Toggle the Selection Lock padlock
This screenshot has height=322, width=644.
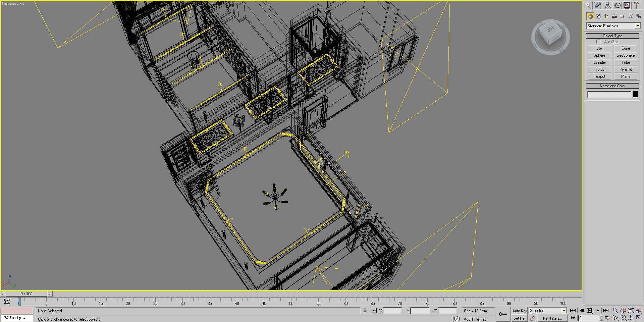point(365,311)
